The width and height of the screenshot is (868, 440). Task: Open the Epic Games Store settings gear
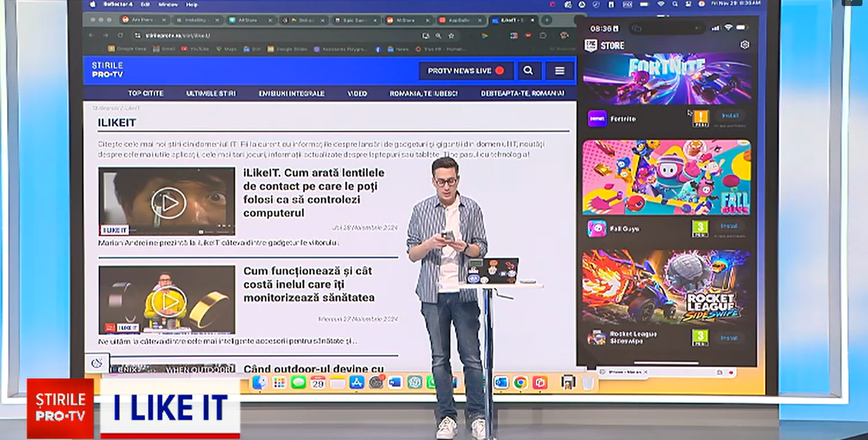pos(745,45)
